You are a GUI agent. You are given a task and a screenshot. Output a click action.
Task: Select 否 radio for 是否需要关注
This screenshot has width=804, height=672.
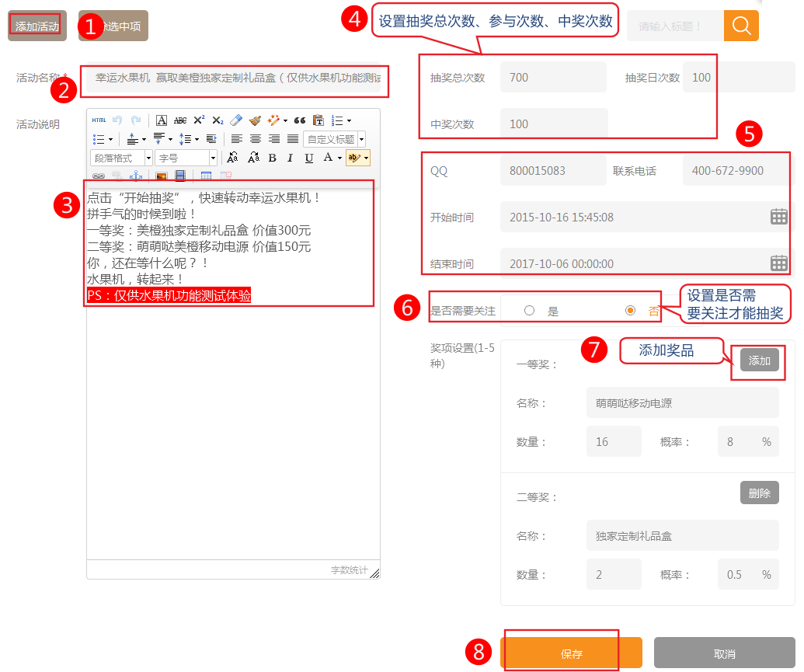630,311
